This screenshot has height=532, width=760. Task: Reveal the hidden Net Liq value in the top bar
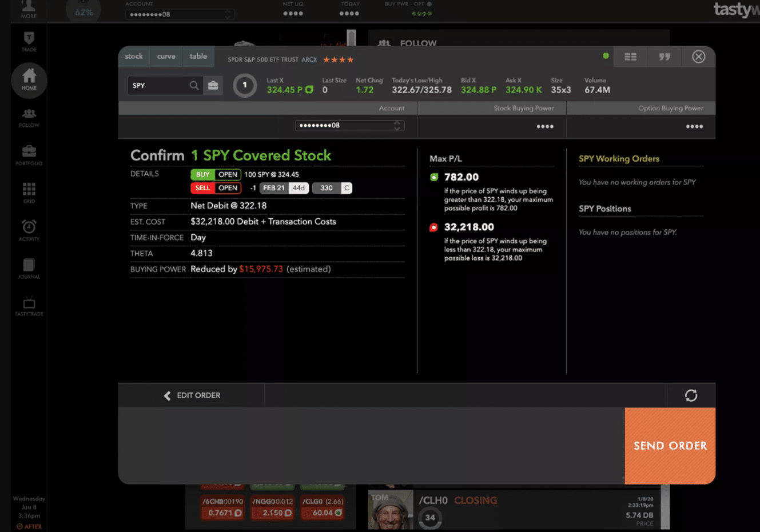pos(293,14)
